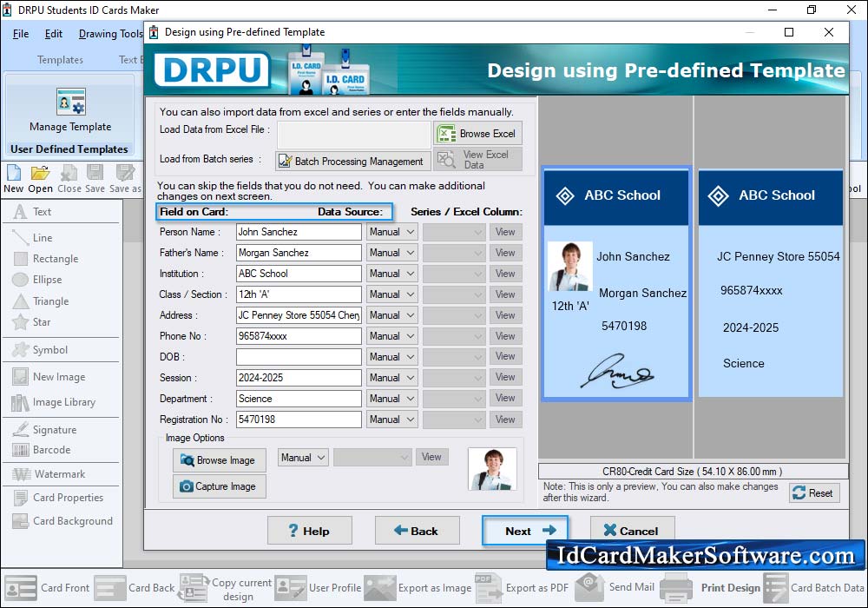Click Copy current design
The height and width of the screenshot is (608, 868).
click(226, 589)
